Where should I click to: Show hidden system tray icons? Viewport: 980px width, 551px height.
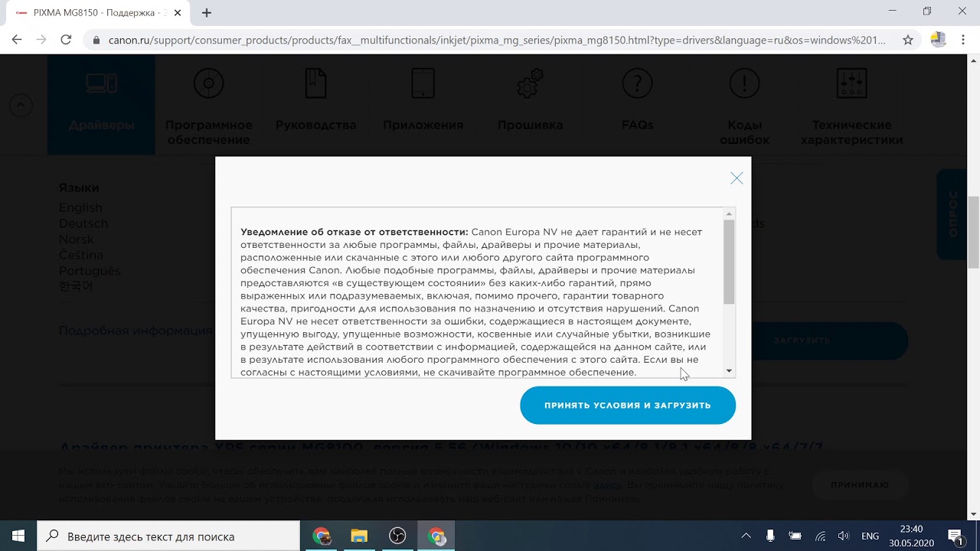746,536
